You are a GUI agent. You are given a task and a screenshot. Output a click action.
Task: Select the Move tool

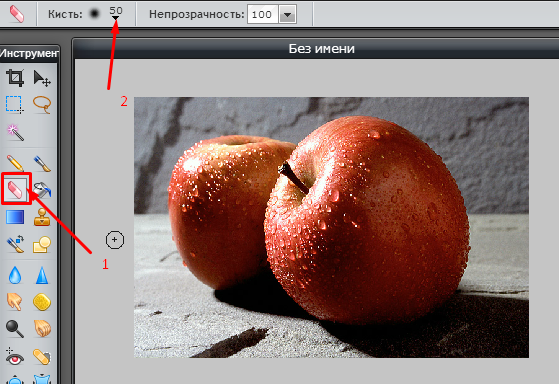coord(42,78)
